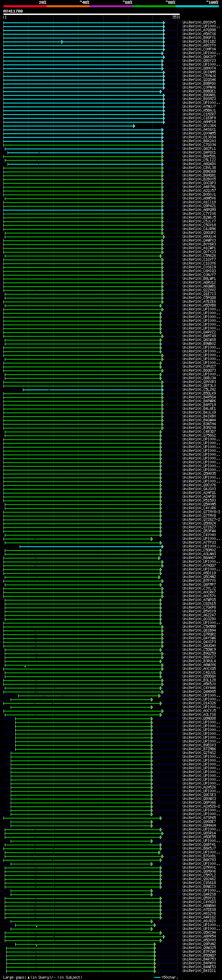The width and height of the screenshot is (222, 980).
Task: Select the UniRef100_Q53FW4 label
Action: (199, 531)
